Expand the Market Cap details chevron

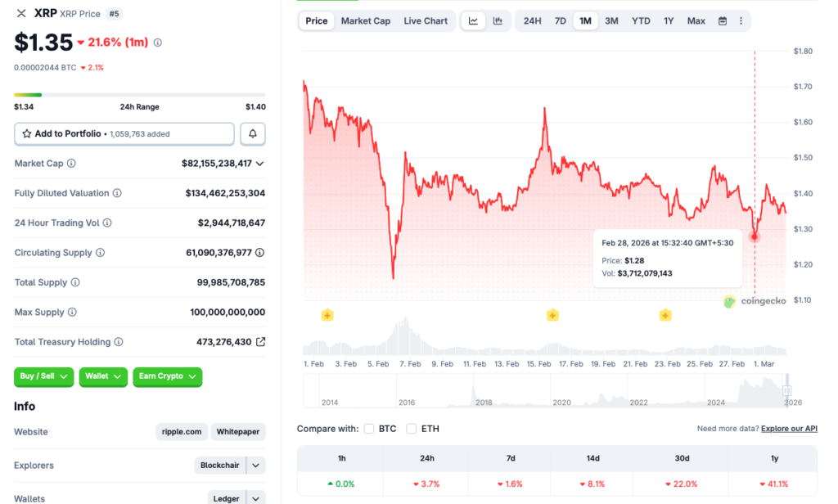tap(260, 164)
